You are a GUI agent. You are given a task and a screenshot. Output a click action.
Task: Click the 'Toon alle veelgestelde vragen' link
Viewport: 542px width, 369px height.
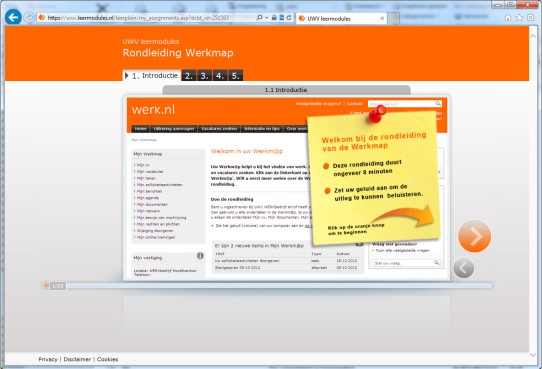coord(402,250)
